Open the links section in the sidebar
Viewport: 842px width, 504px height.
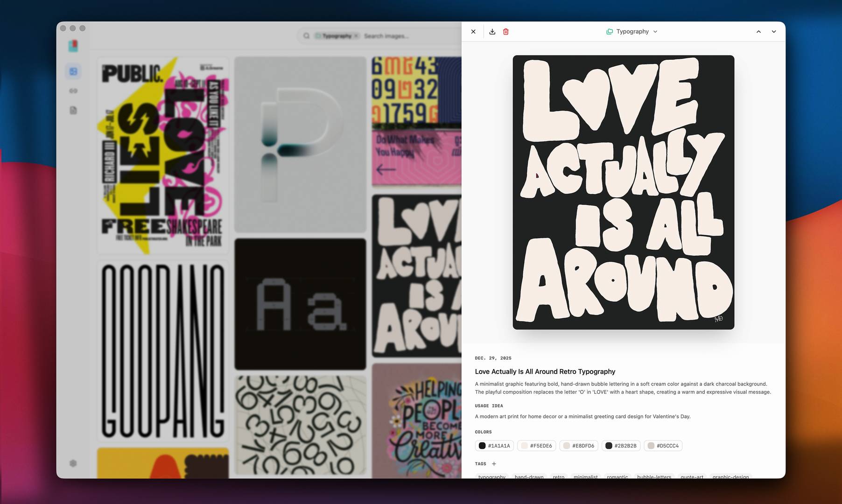[x=73, y=91]
